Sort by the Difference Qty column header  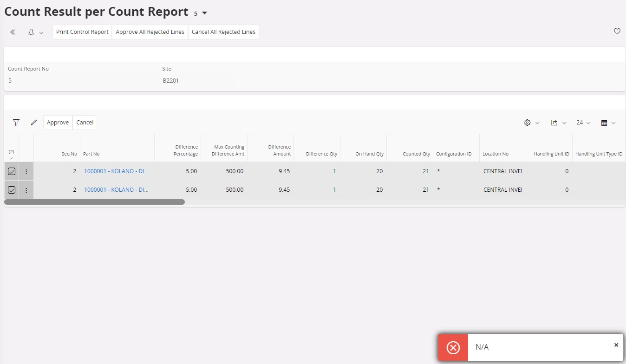(321, 154)
